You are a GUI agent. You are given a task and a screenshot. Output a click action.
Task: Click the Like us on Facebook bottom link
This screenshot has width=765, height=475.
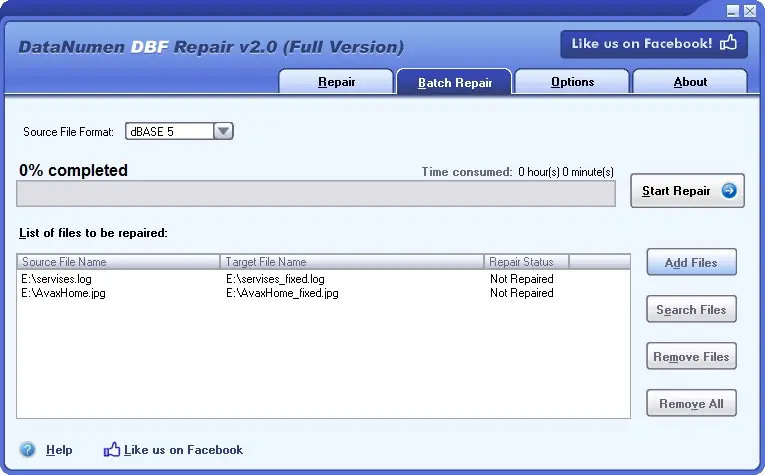183,450
